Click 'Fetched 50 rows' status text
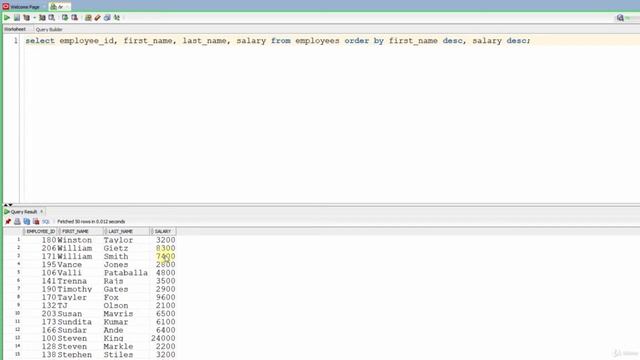The width and height of the screenshot is (640, 360). pyautogui.click(x=91, y=222)
